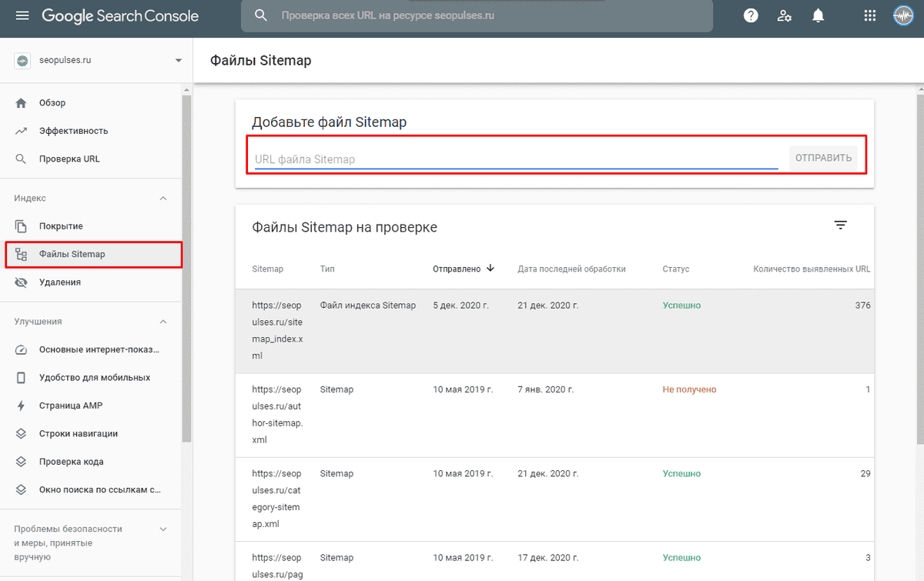924x581 pixels.
Task: Collapse the Индекс sidebar section
Action: [162, 199]
